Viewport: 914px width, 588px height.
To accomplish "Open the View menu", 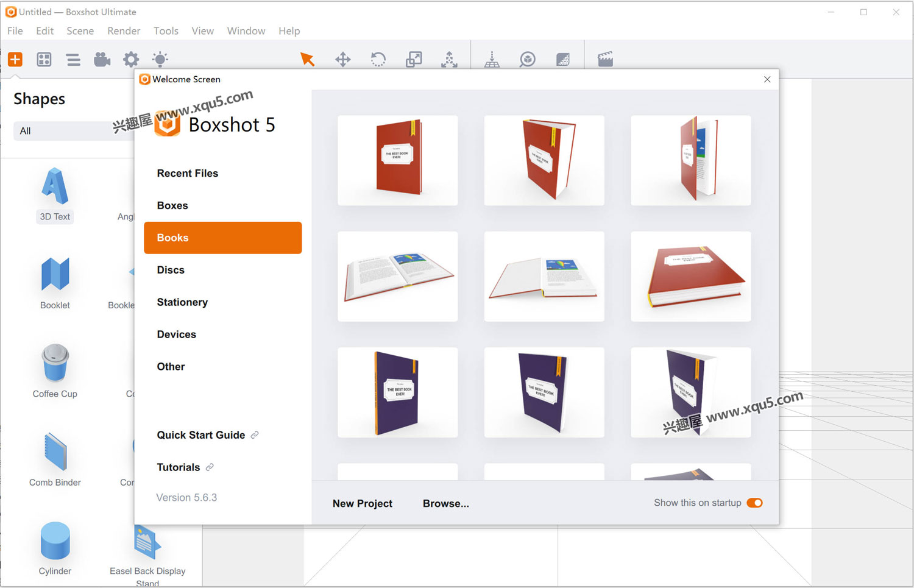I will 202,31.
